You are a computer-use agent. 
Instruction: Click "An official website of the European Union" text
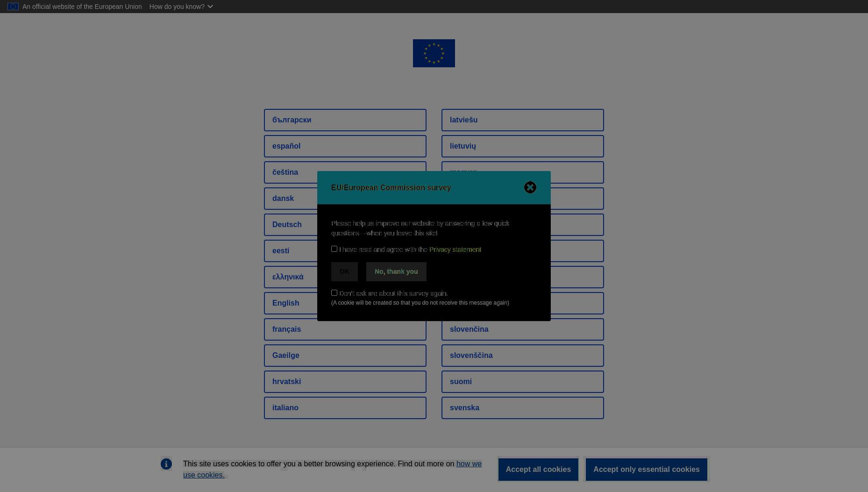(x=82, y=7)
